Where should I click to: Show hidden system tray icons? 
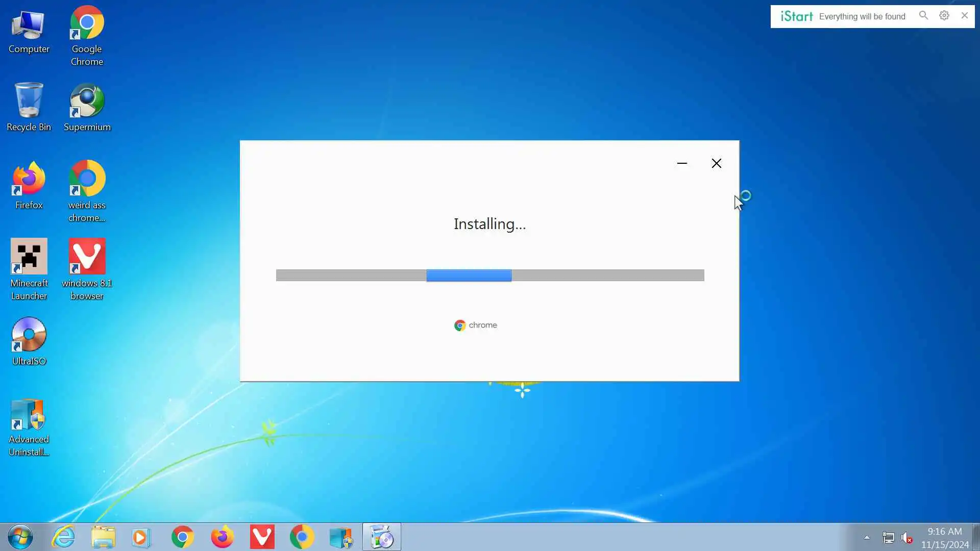pos(867,537)
